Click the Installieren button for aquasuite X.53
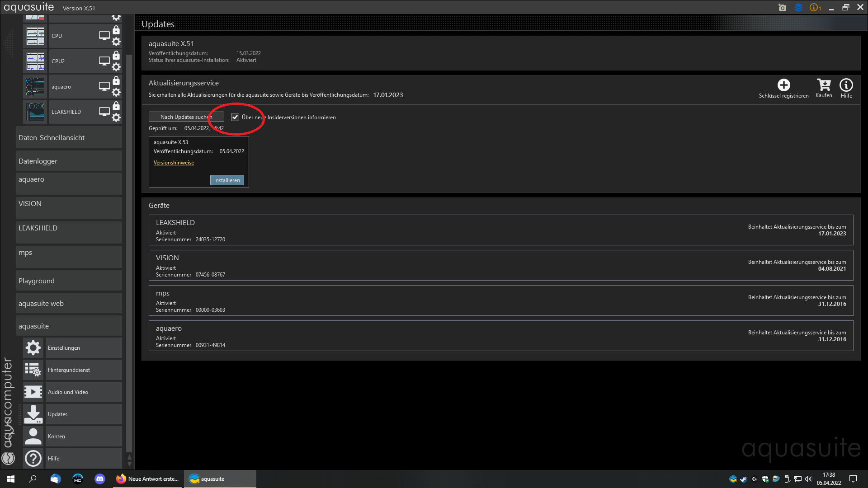 (x=227, y=180)
